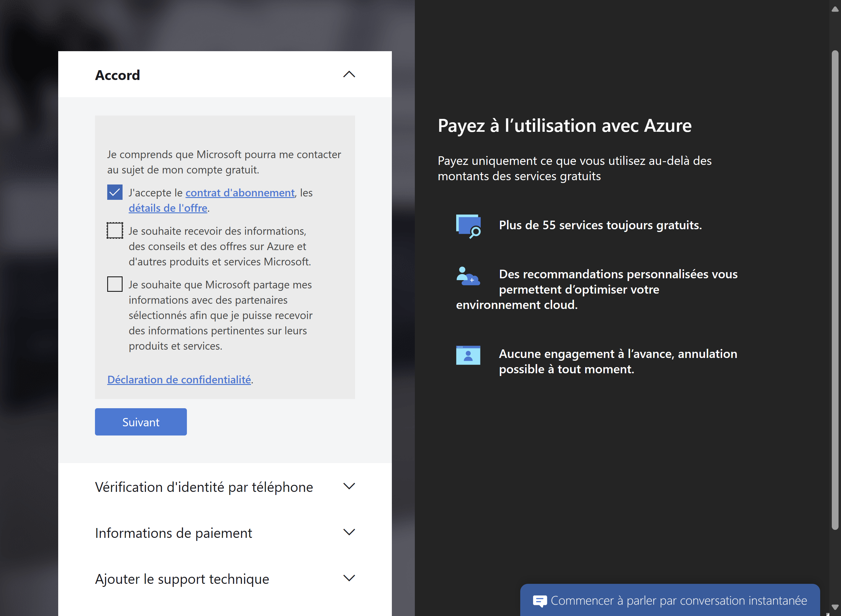Screen dimensions: 841x616
Task: Click the page scrollbar down arrow
Action: (x=835, y=607)
